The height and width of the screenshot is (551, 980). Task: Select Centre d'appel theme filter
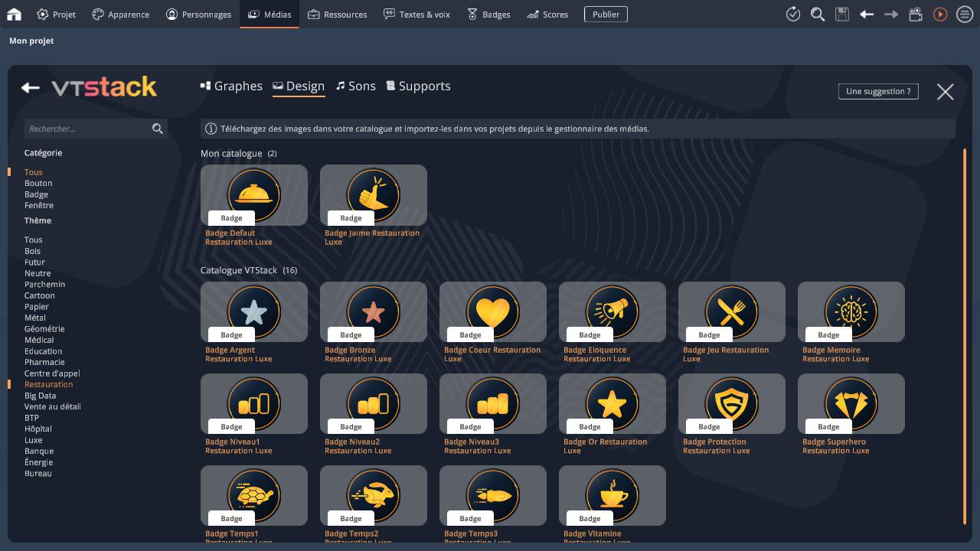click(52, 373)
